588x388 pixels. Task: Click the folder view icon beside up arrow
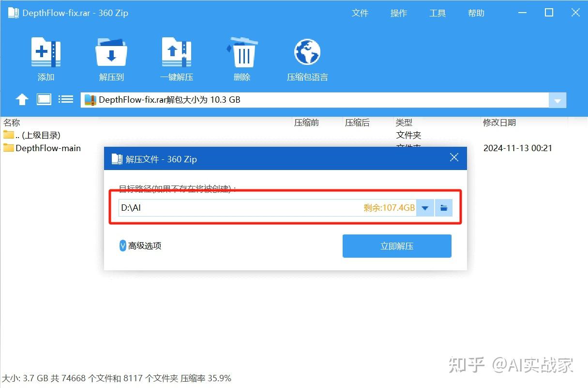click(44, 99)
